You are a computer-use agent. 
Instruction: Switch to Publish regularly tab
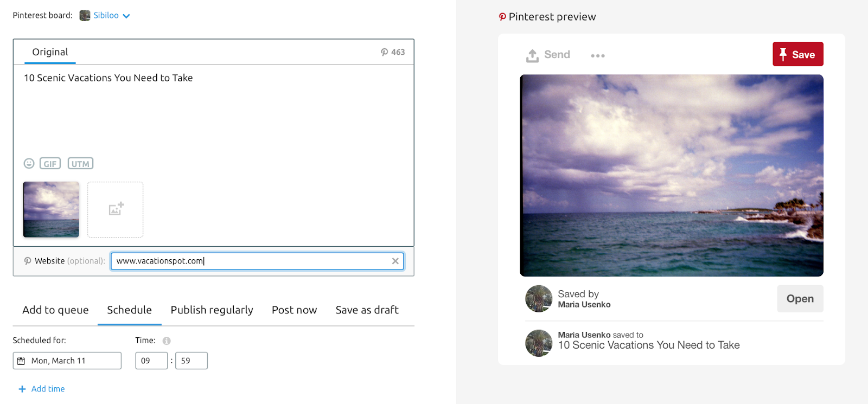[x=212, y=310]
